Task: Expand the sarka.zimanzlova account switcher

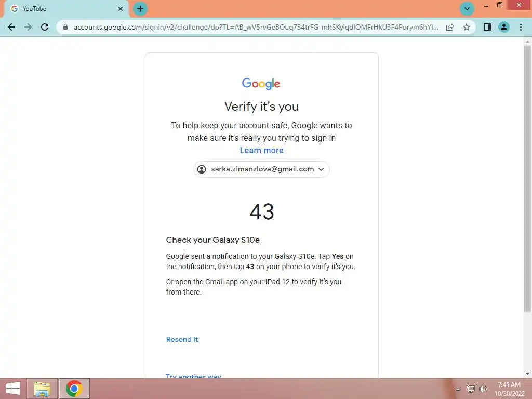Action: (261, 169)
